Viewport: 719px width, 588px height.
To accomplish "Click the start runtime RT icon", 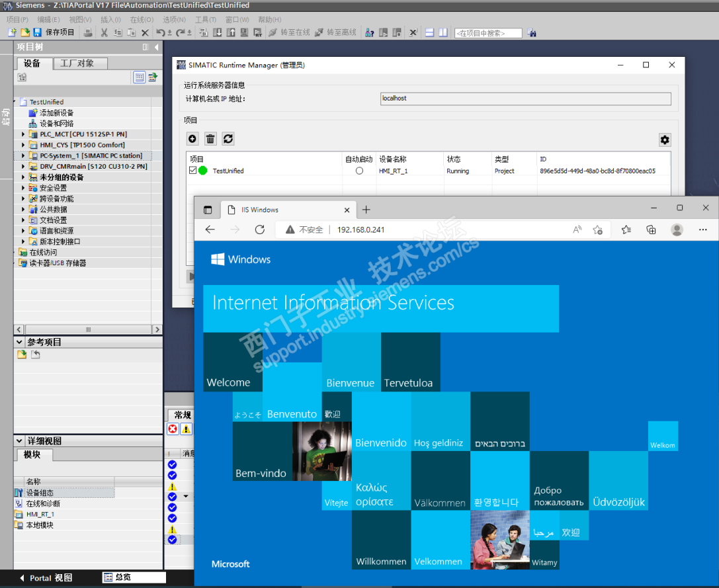I will pyautogui.click(x=258, y=32).
